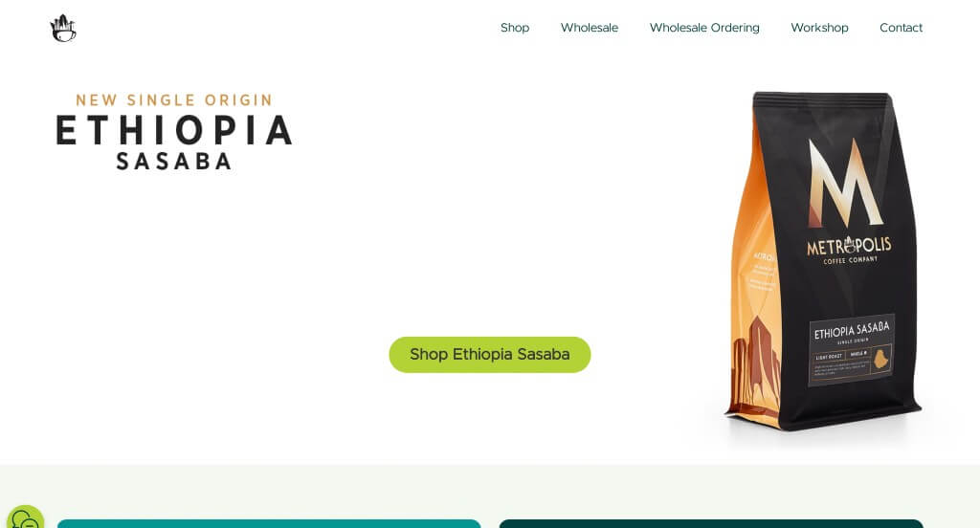Screen dimensions: 980x528
Task: Click the large M logo on bag
Action: [845, 183]
